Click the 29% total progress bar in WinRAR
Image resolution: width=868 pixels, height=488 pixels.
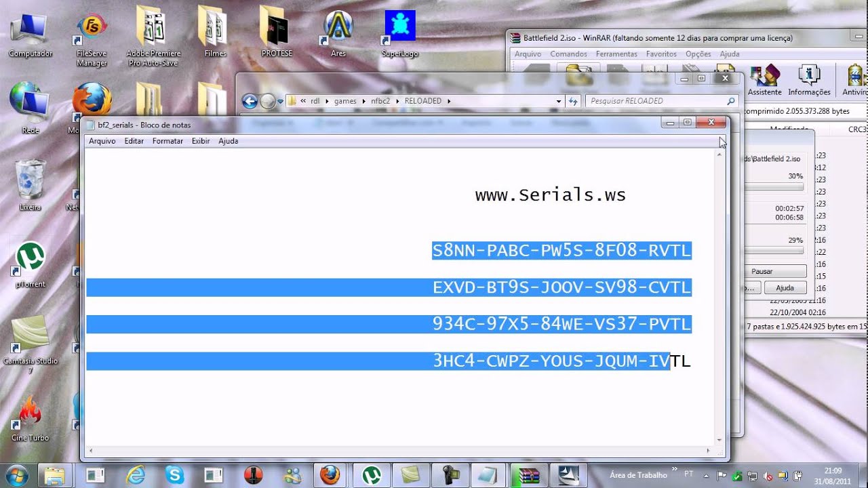[774, 250]
